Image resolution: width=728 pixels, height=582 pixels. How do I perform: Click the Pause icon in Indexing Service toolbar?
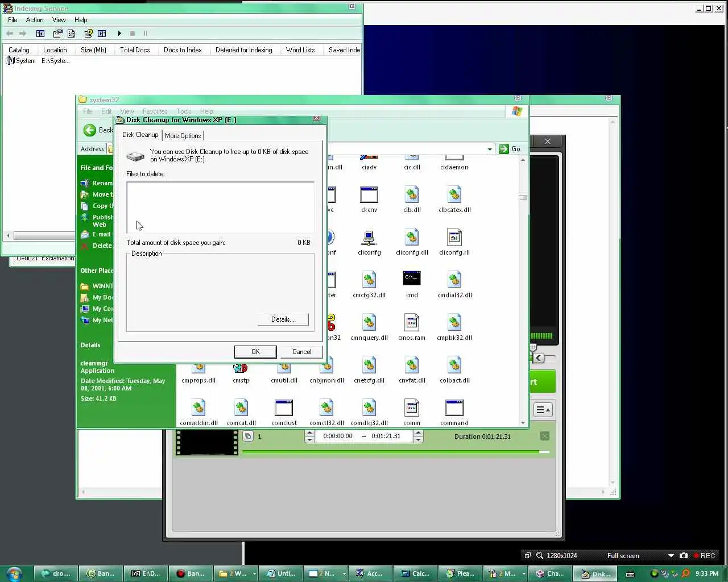(x=146, y=34)
